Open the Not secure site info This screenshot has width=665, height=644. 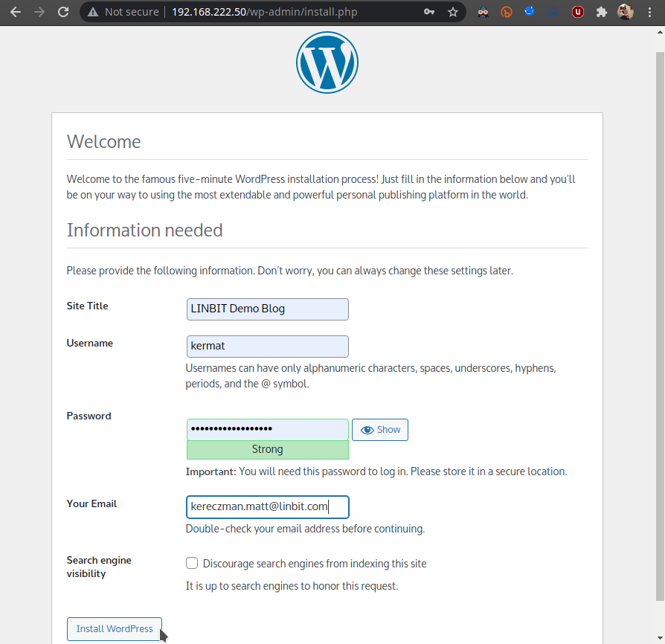[123, 12]
